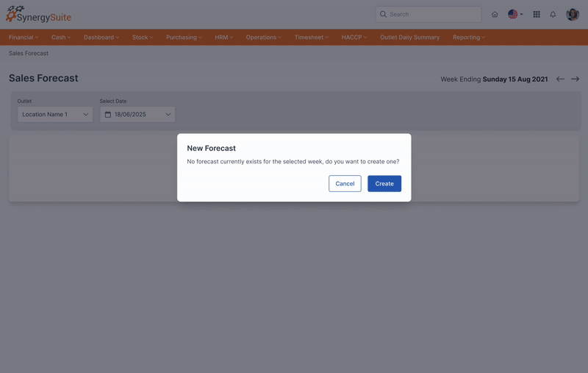Open the home icon in the header
588x373 pixels.
tap(495, 14)
